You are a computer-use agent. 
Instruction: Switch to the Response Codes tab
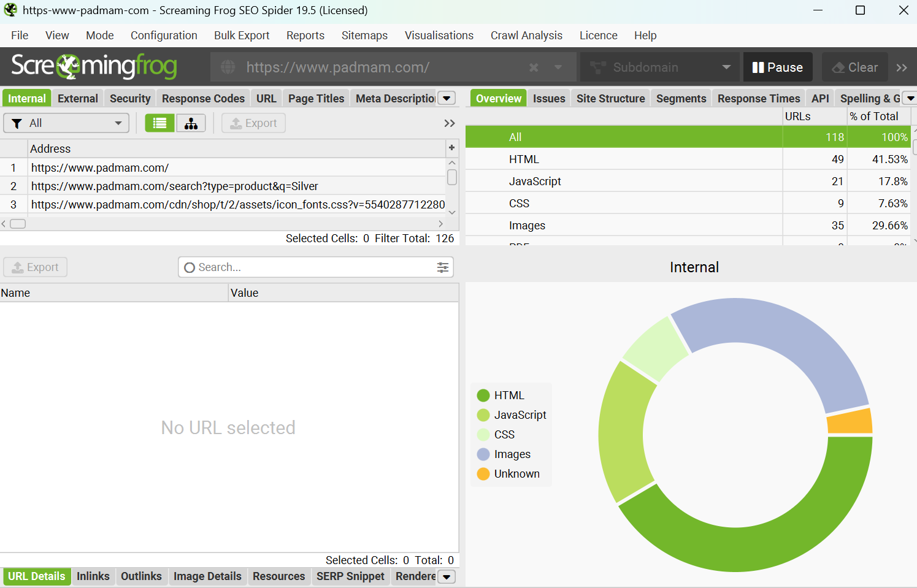tap(203, 99)
